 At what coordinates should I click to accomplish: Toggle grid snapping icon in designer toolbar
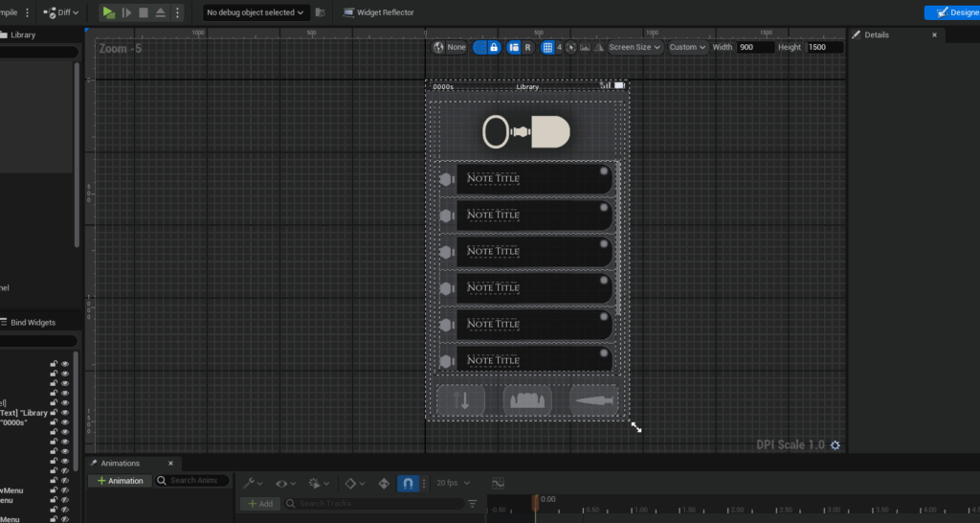pyautogui.click(x=547, y=47)
